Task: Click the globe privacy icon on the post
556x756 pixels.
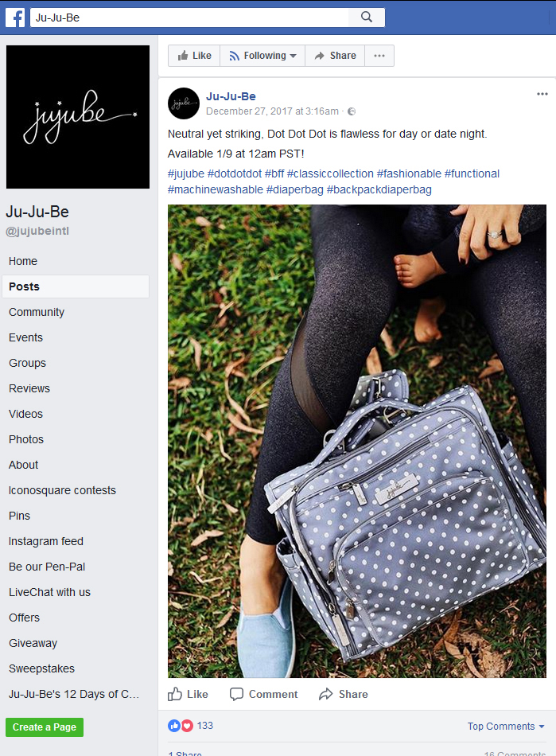Action: point(352,111)
